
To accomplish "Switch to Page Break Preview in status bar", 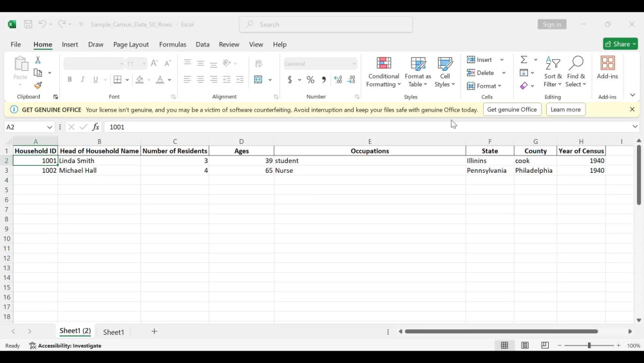I will [545, 346].
